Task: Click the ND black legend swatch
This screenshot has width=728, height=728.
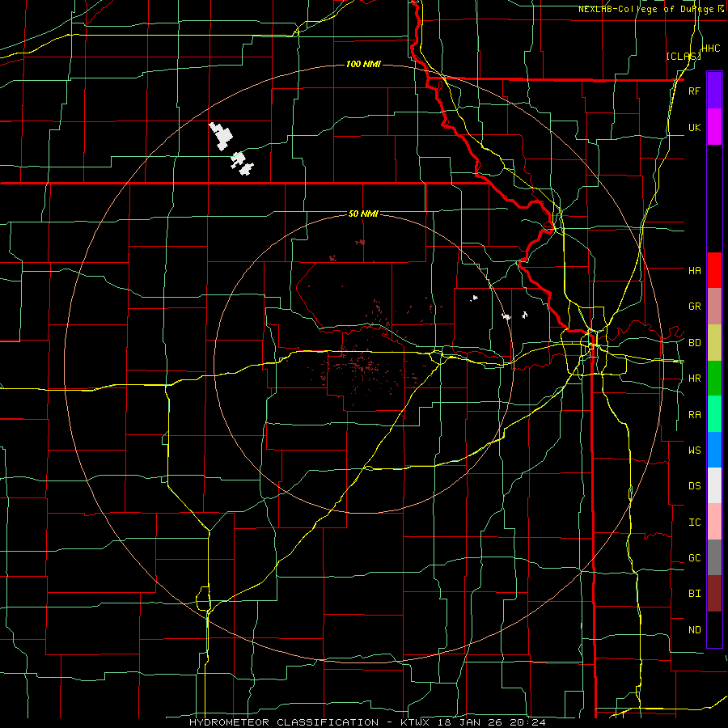Action: coord(714,629)
